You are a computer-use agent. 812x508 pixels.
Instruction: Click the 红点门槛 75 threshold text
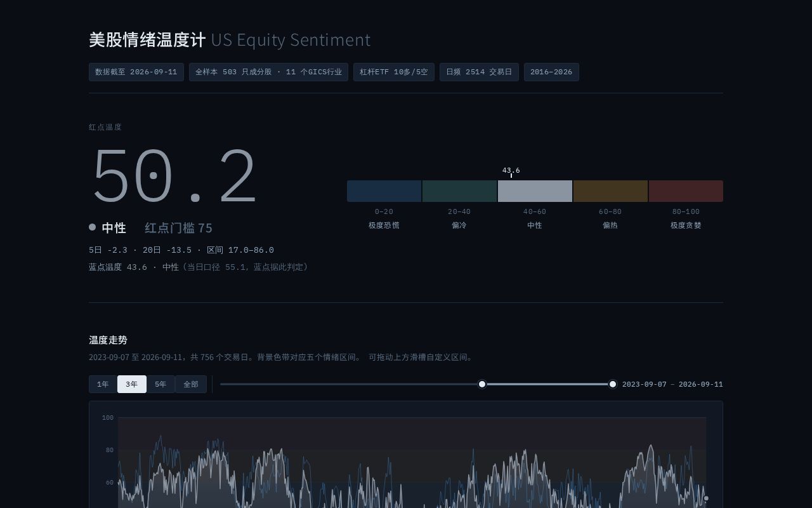coord(178,228)
